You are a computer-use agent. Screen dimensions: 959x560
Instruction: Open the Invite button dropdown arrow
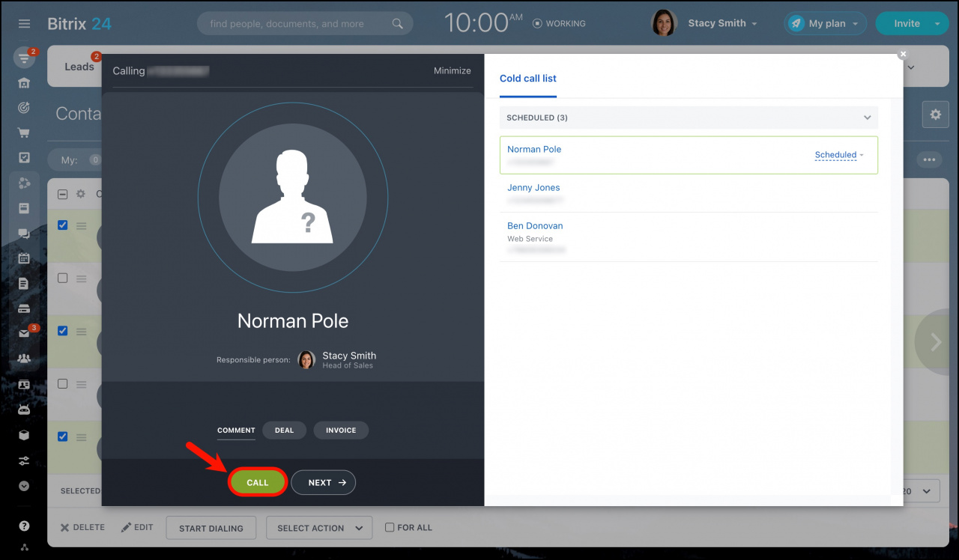point(937,24)
